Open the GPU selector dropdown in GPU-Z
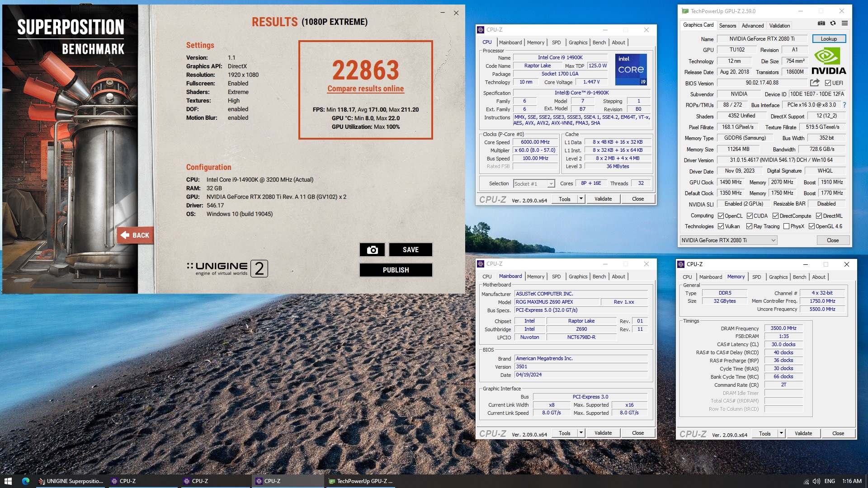 pos(728,240)
